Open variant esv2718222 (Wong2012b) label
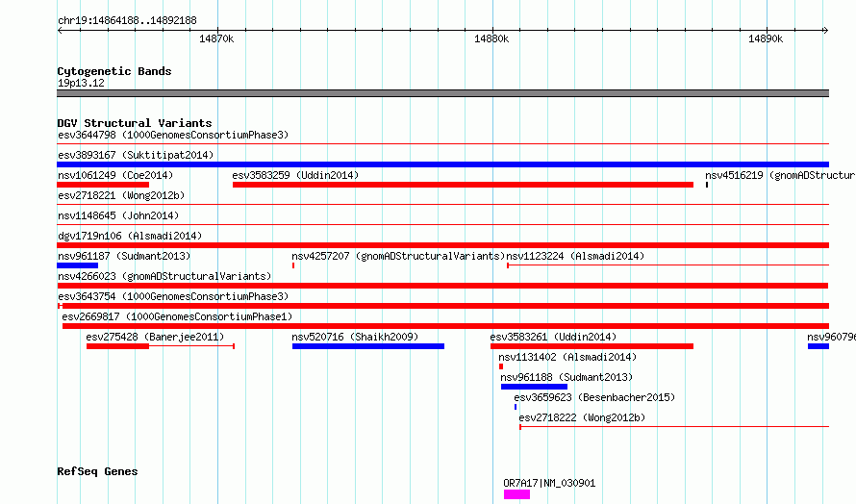Image resolution: width=856 pixels, height=504 pixels. (x=582, y=417)
